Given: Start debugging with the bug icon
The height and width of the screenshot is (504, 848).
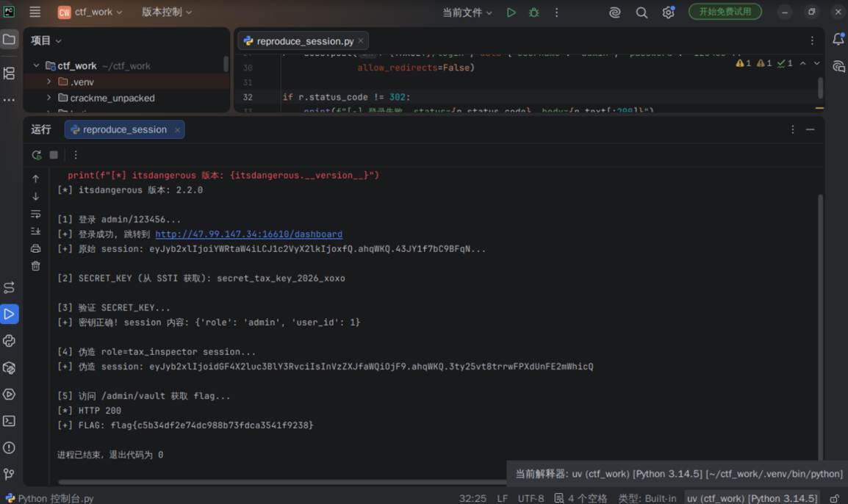Looking at the screenshot, I should tap(533, 12).
